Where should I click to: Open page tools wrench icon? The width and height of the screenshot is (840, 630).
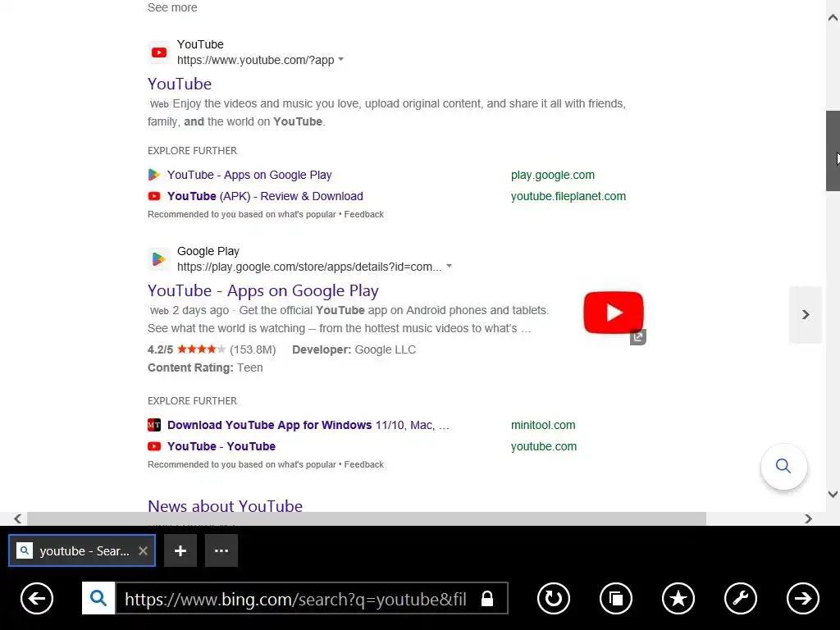coord(741,598)
